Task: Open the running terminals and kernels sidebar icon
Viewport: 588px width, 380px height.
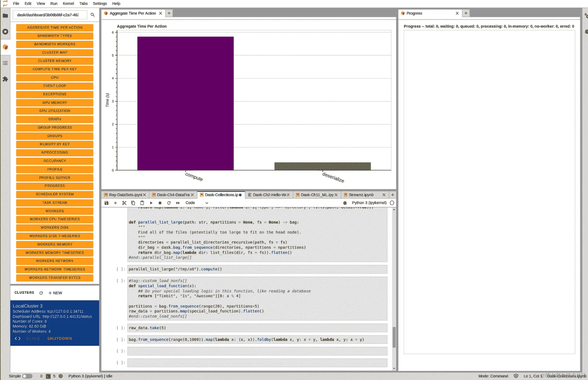Action: point(5,32)
